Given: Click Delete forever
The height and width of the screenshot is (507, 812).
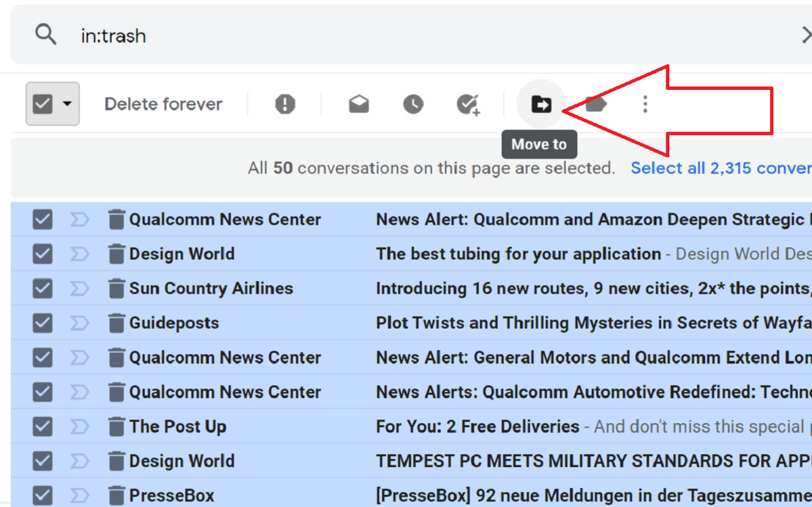Looking at the screenshot, I should [x=163, y=104].
